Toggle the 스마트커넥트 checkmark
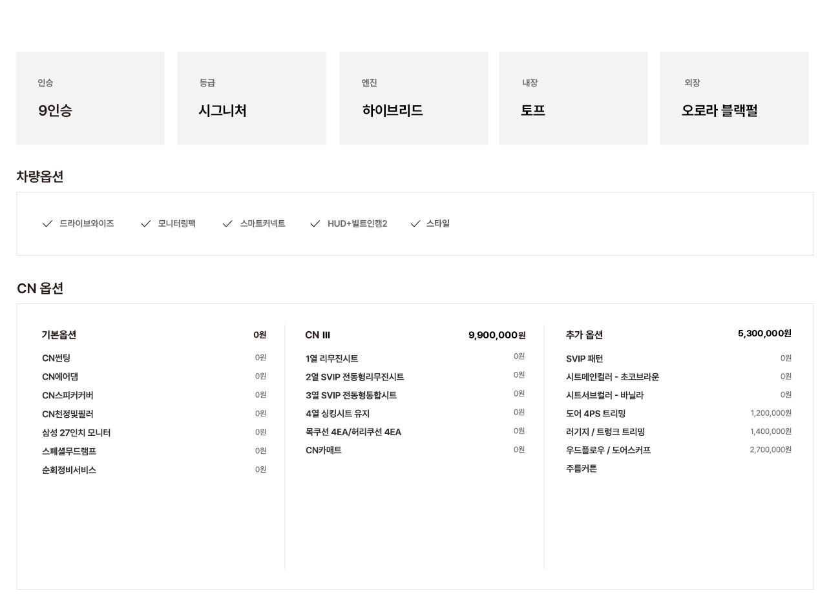 click(227, 223)
